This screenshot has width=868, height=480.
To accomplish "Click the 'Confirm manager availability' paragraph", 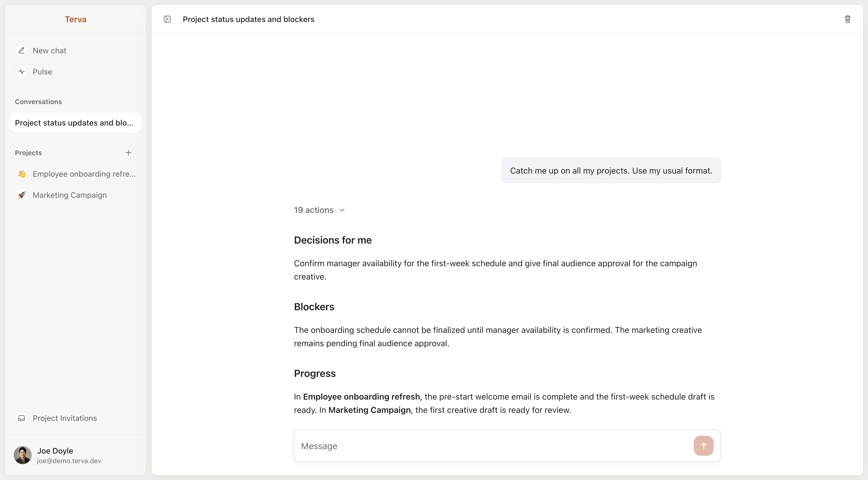I will click(495, 270).
